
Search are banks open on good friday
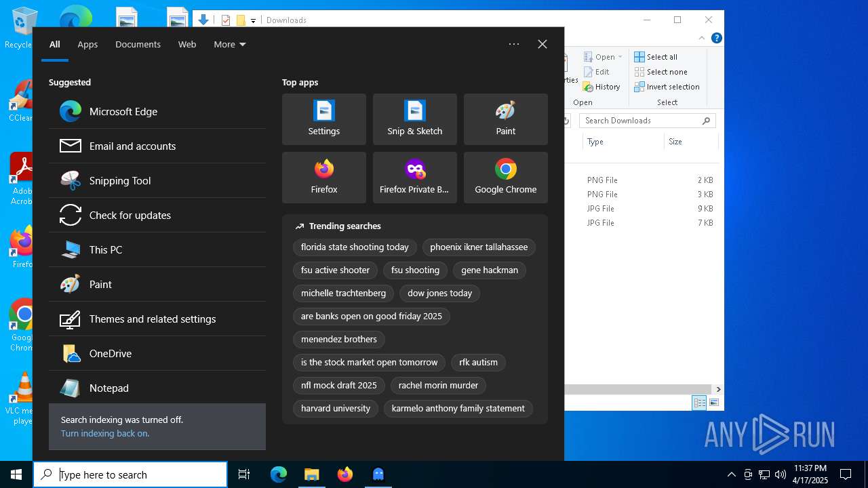coord(372,316)
